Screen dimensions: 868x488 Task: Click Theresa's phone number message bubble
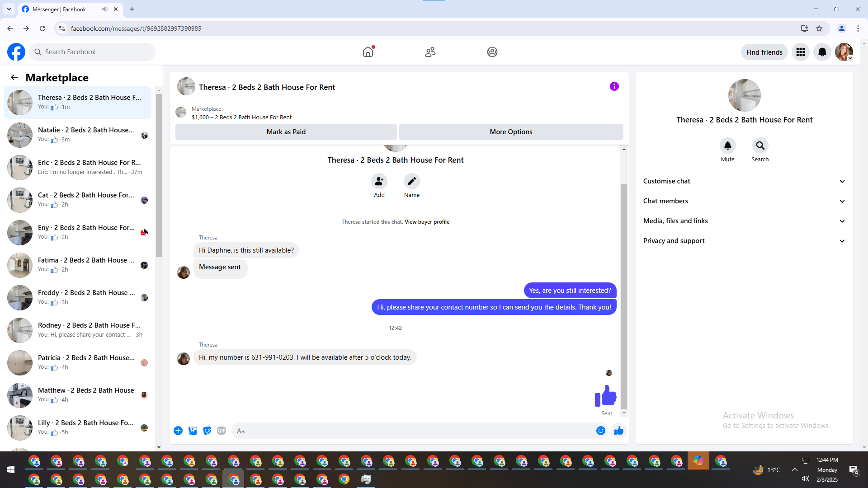point(305,357)
